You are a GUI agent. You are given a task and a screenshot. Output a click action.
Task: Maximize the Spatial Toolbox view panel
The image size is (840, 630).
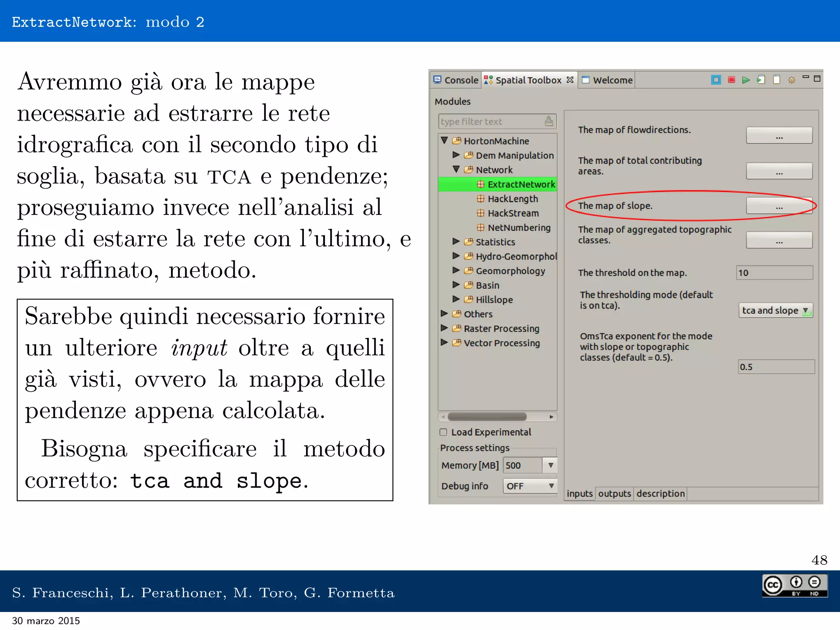pyautogui.click(x=817, y=78)
